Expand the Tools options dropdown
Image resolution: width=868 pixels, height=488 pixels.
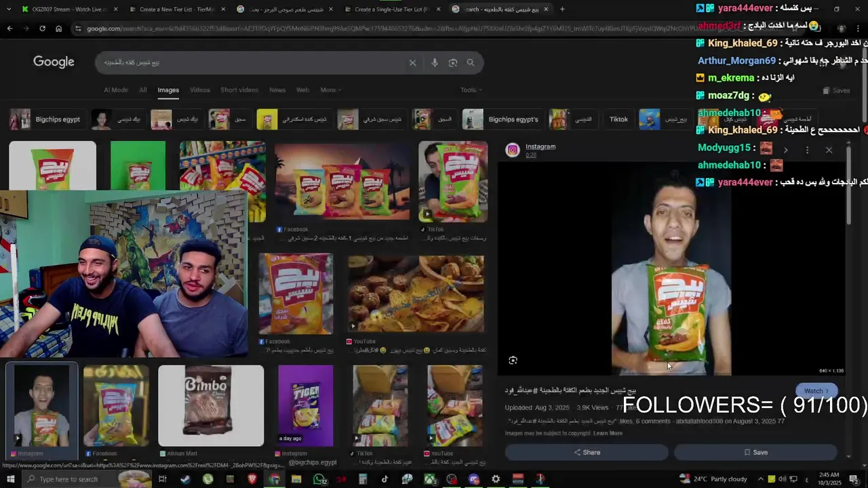(x=471, y=90)
